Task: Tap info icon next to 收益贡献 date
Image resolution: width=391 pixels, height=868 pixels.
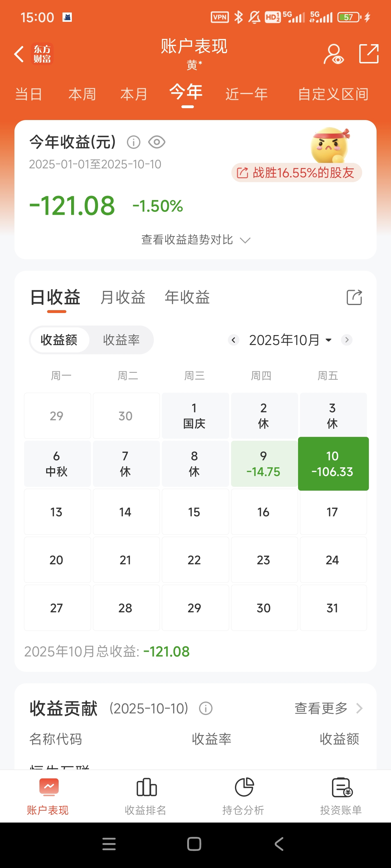Action: pyautogui.click(x=206, y=708)
